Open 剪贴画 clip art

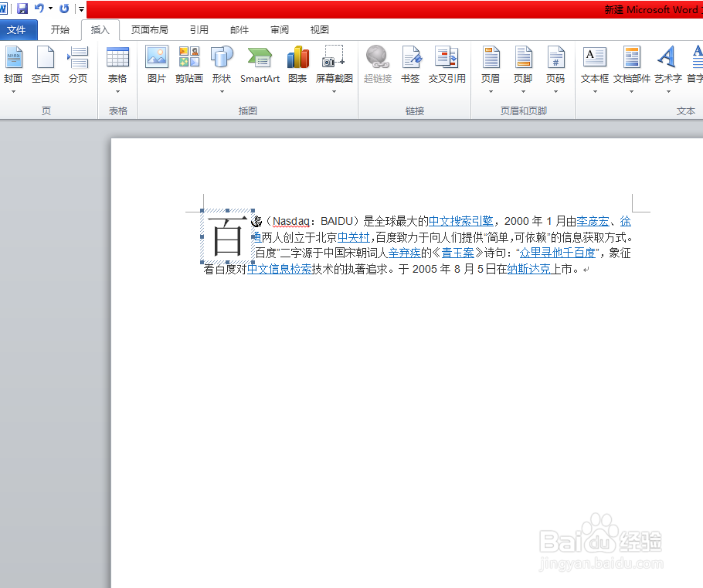[189, 65]
